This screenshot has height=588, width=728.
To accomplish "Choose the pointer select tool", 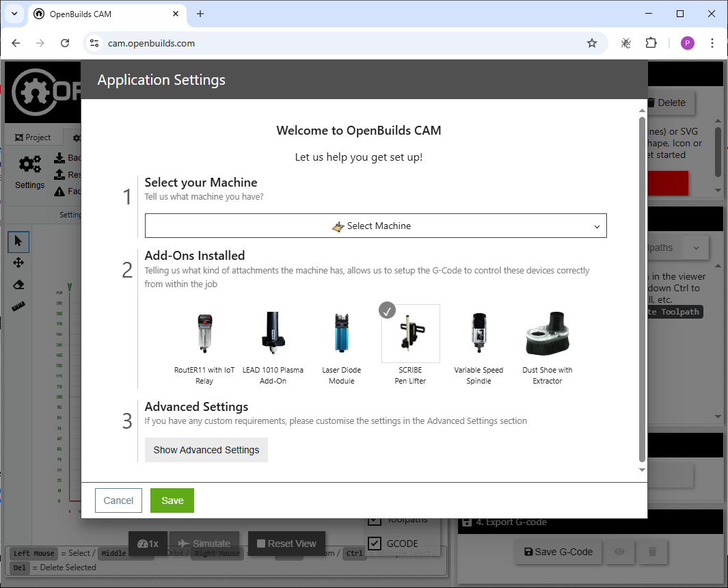I will [x=18, y=241].
